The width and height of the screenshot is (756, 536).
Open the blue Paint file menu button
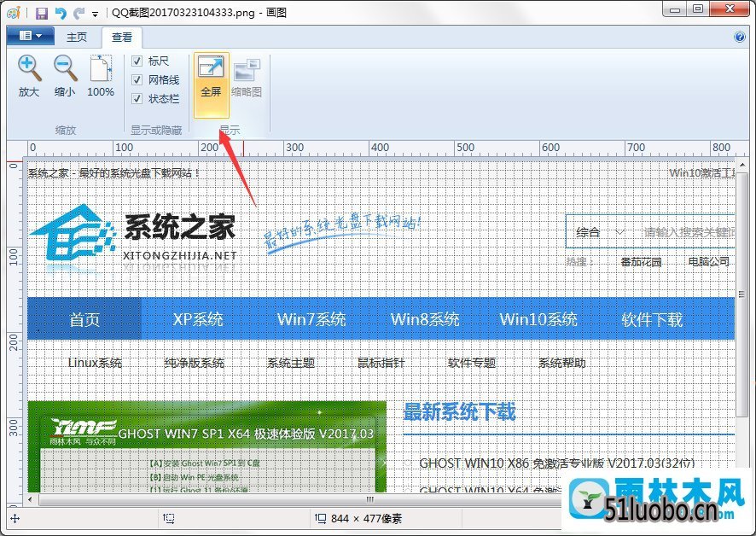pos(30,36)
